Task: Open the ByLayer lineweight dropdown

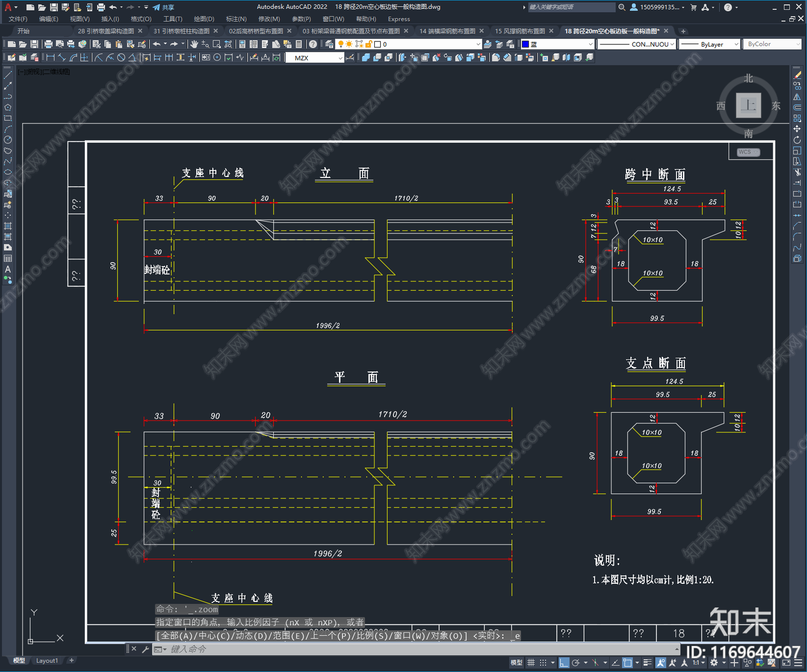Action: tap(709, 44)
